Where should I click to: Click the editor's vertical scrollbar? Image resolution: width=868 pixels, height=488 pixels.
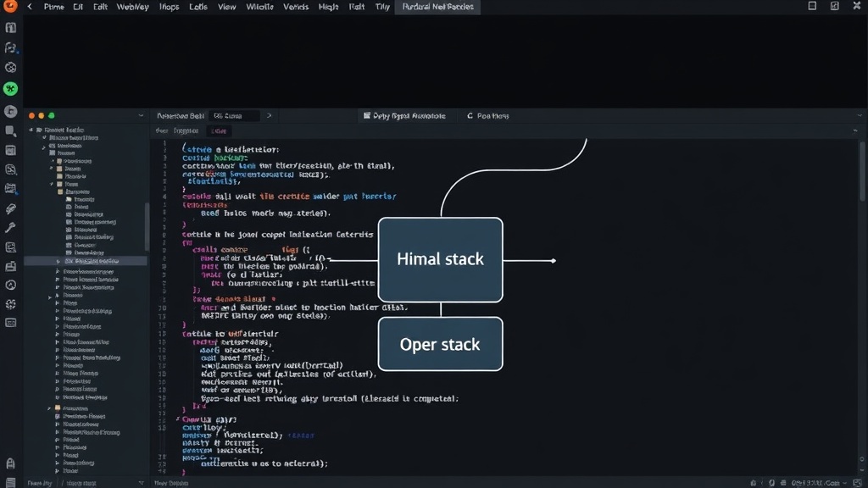862,172
